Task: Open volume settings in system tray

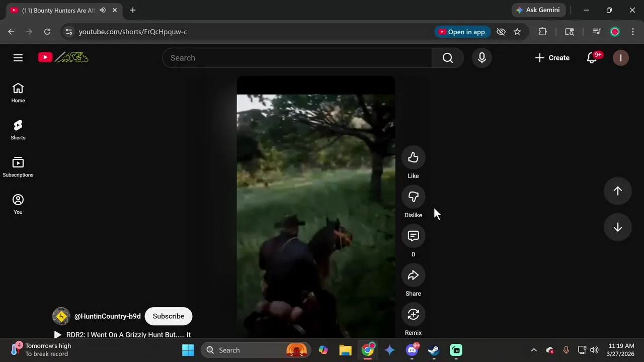Action: tap(594, 350)
